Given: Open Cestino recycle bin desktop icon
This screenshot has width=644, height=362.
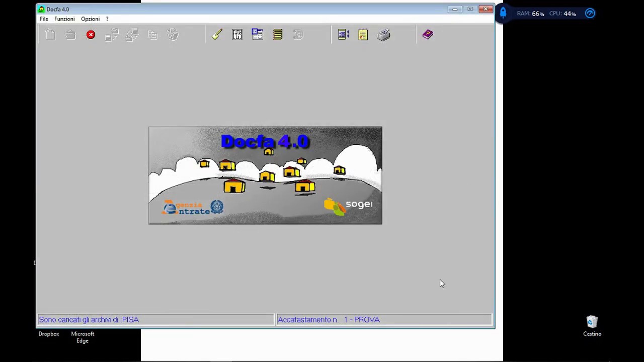Looking at the screenshot, I should (x=592, y=326).
